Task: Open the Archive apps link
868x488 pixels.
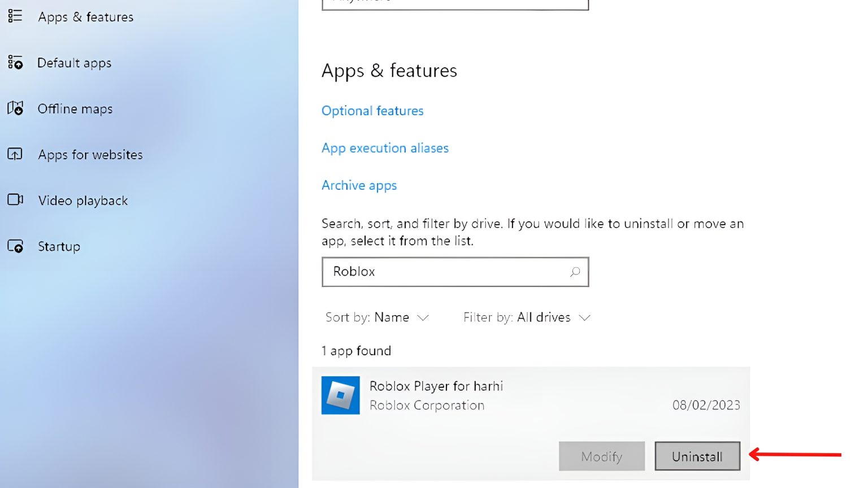Action: tap(359, 185)
